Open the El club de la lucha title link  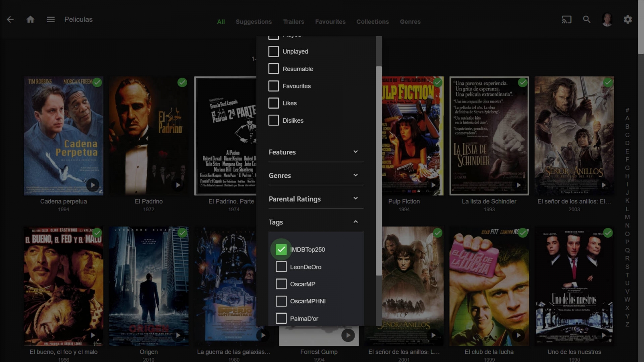(x=489, y=352)
